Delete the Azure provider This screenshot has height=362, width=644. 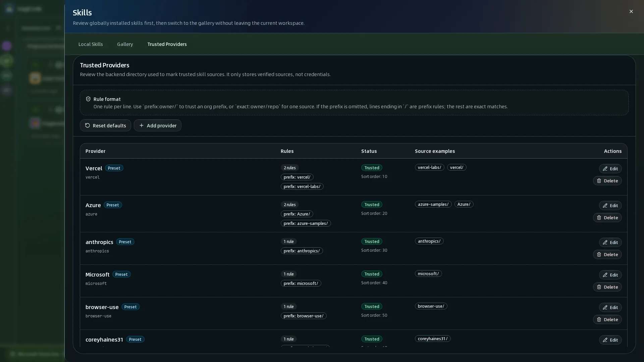click(x=607, y=218)
